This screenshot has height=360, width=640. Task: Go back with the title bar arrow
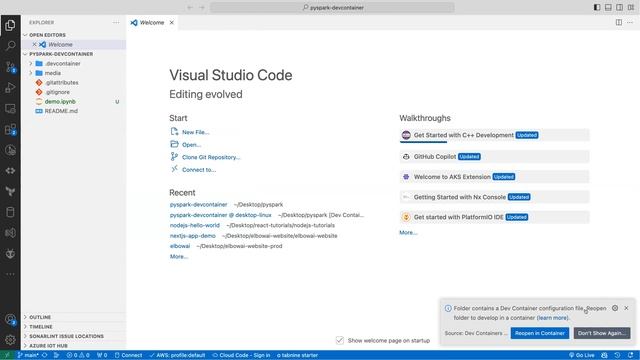pyautogui.click(x=190, y=7)
